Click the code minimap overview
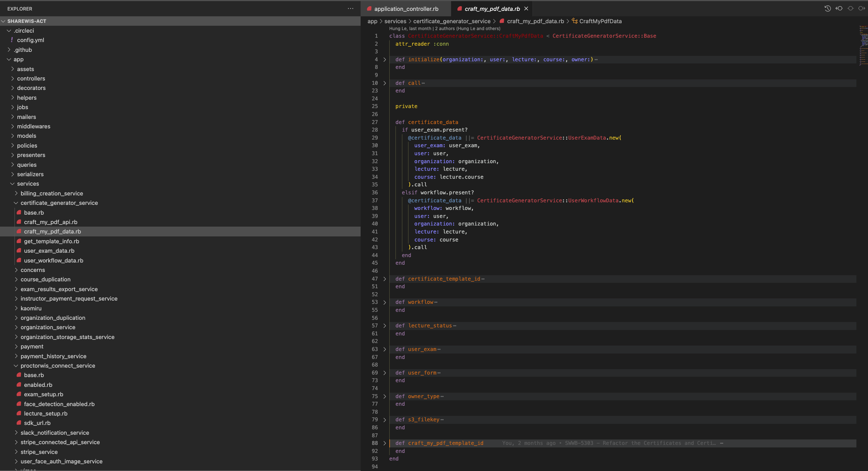The image size is (868, 471). pyautogui.click(x=863, y=45)
